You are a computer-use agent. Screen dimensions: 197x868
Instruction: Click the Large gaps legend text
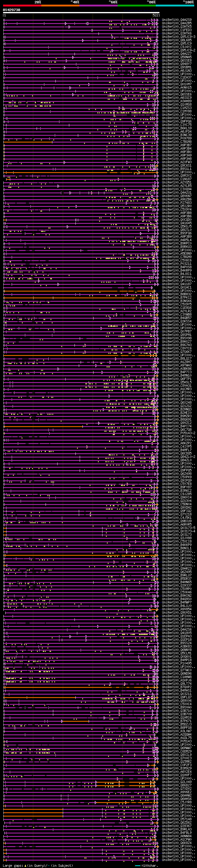click(x=38, y=865)
